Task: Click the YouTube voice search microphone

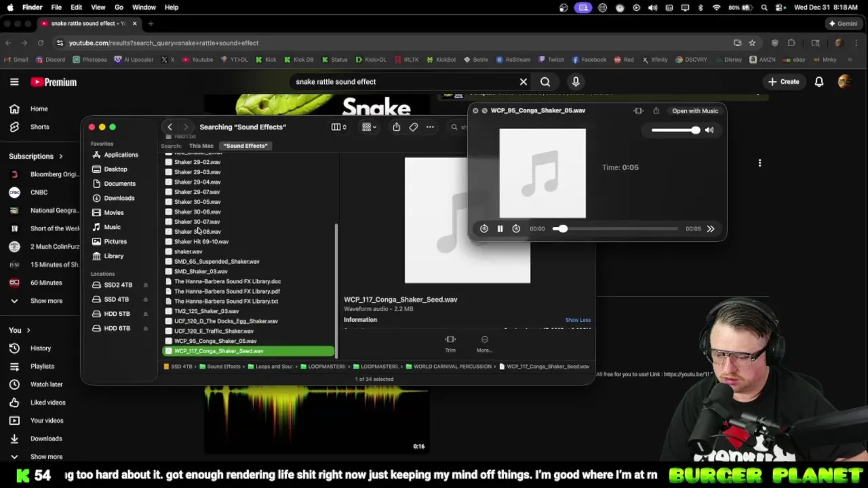Action: pyautogui.click(x=576, y=82)
